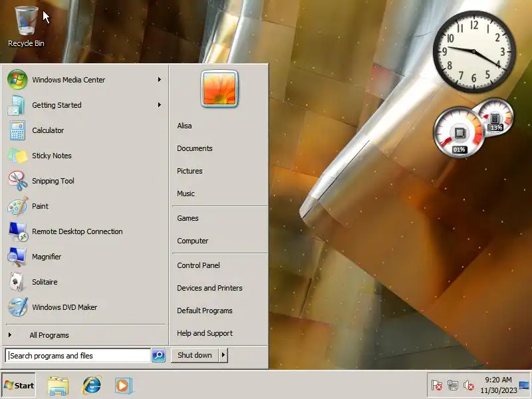Click the Sticky Notes label
Screen dimensions: 532x399
coord(52,156)
